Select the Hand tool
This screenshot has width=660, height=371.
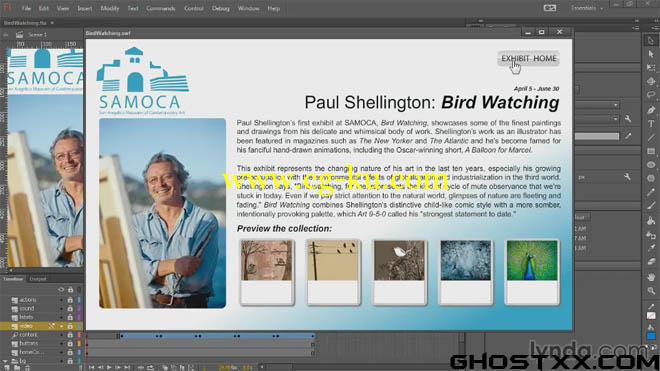tap(651, 277)
